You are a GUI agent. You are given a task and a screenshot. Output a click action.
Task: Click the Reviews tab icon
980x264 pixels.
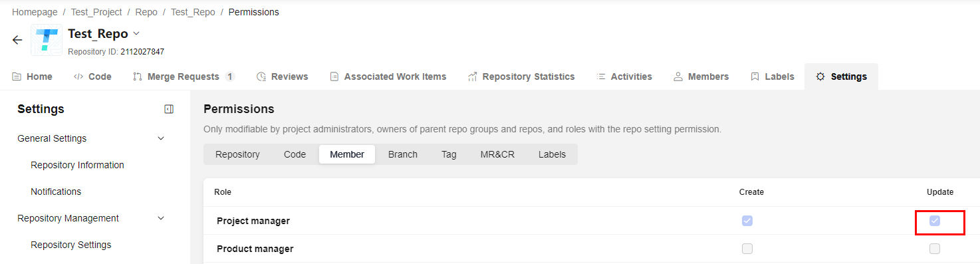click(x=261, y=76)
